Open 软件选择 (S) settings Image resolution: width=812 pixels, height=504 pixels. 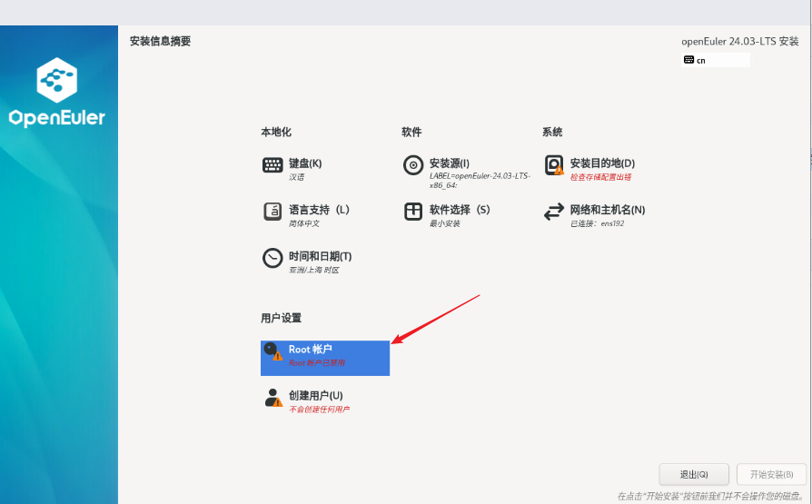click(460, 210)
